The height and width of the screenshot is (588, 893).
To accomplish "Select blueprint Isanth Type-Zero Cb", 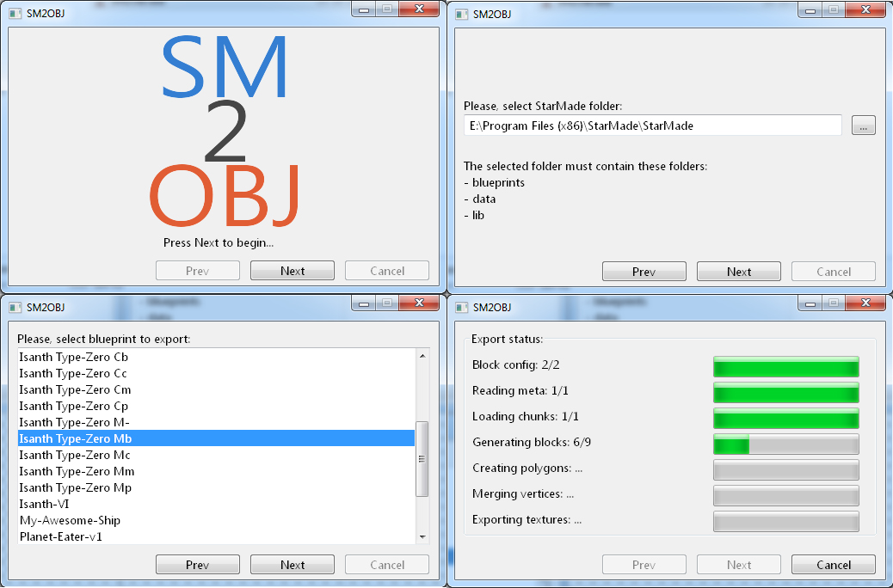I will 217,357.
